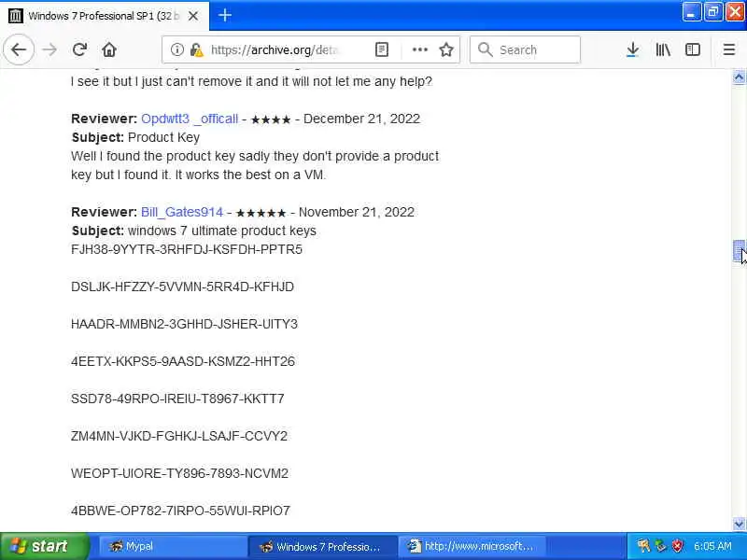Open the downloads panel
This screenshot has width=747, height=560.
[632, 49]
